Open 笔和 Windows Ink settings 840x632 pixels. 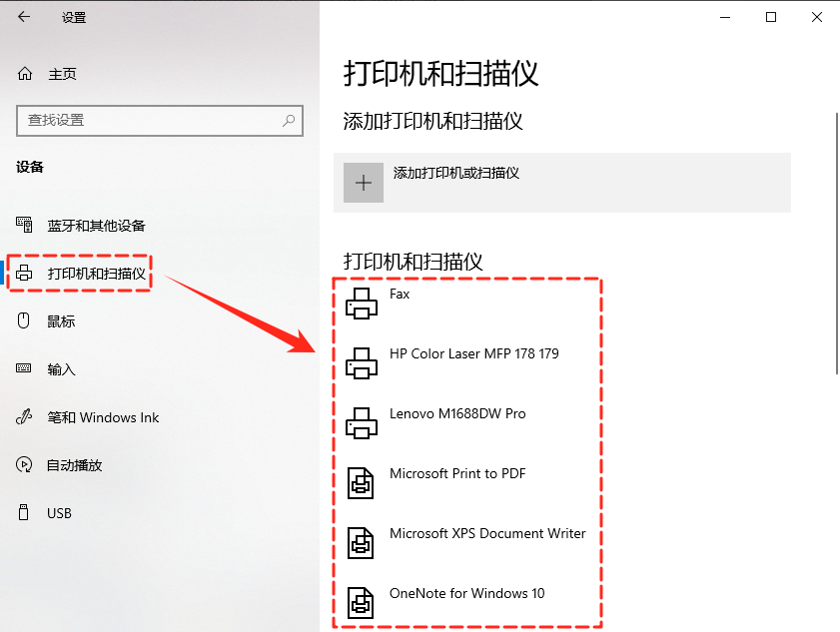click(103, 417)
